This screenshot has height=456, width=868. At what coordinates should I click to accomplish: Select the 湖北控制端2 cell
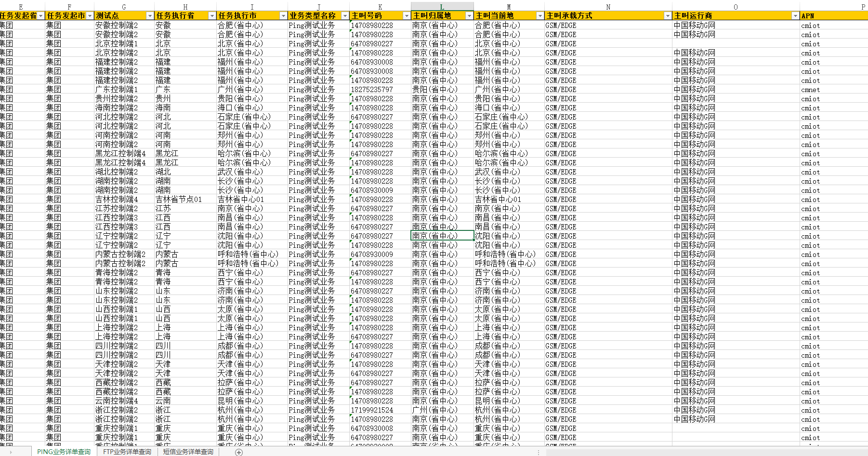[124, 172]
